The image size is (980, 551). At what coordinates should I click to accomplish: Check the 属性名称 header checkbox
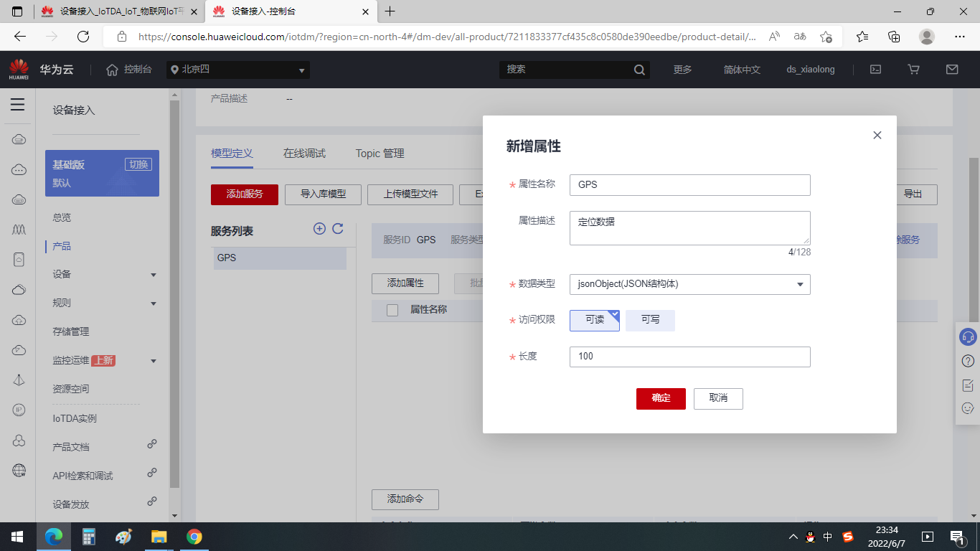coord(392,310)
